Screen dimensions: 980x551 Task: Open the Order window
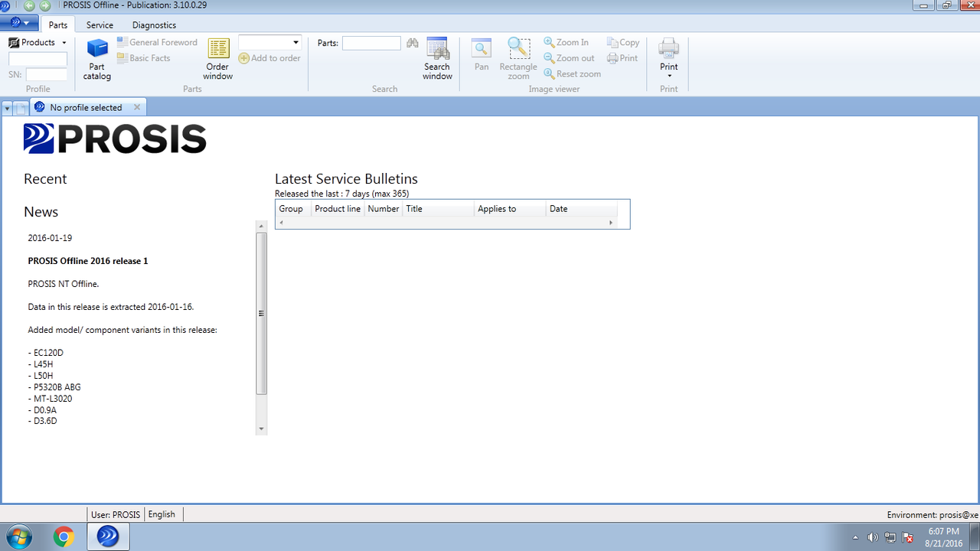coord(218,60)
